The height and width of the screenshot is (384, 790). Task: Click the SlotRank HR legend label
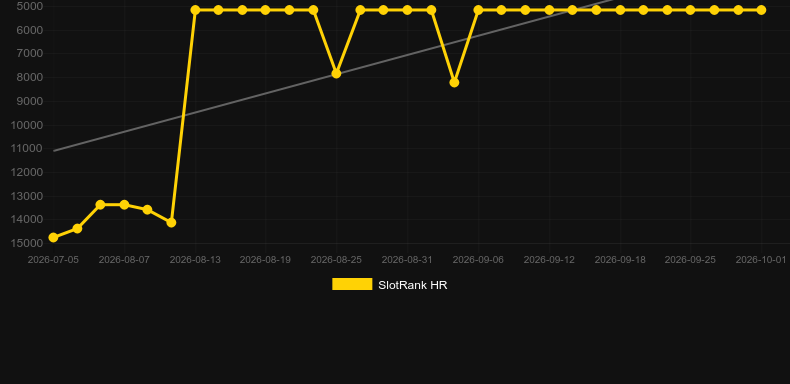point(413,285)
